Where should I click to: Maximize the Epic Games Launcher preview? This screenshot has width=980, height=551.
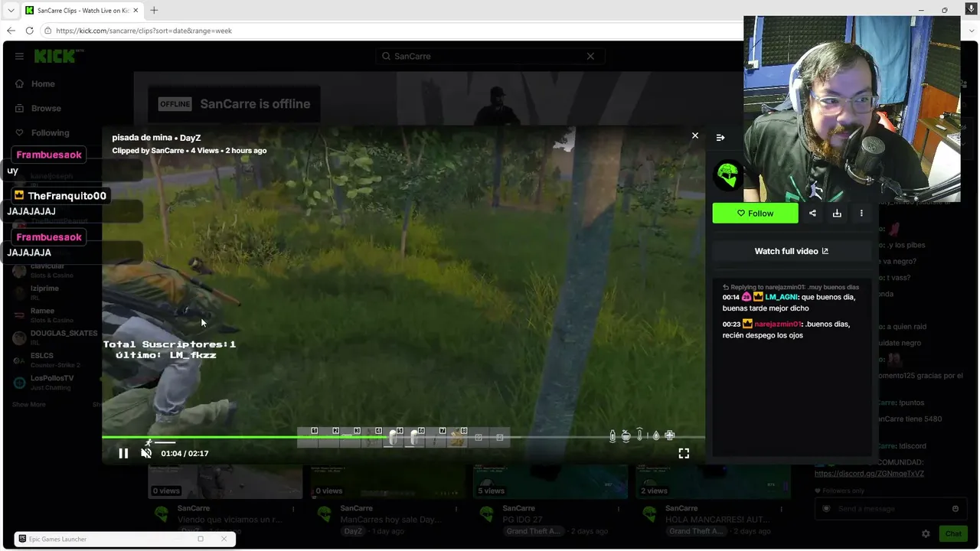(201, 539)
